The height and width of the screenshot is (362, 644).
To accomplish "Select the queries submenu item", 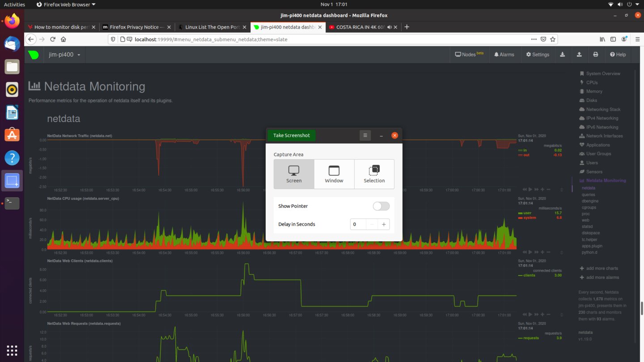I will pyautogui.click(x=589, y=194).
